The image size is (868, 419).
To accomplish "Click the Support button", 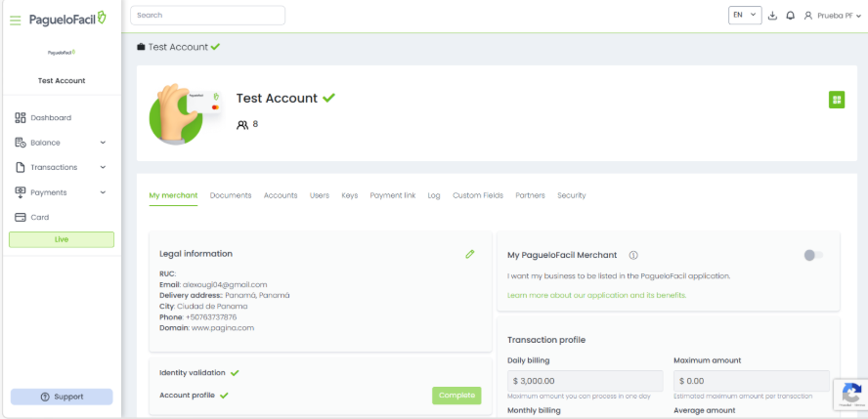I will tap(62, 397).
